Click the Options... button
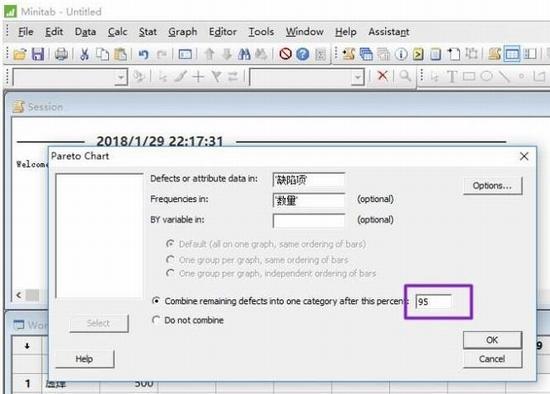 tap(492, 186)
